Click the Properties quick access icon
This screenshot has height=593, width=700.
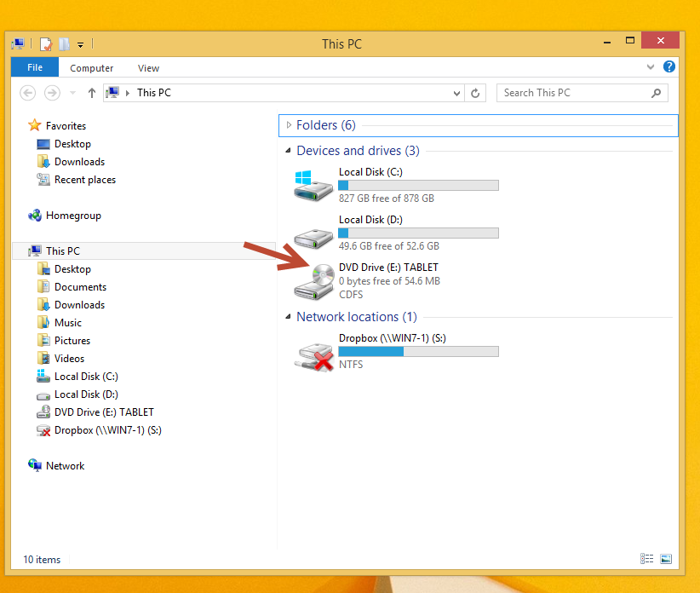[45, 44]
